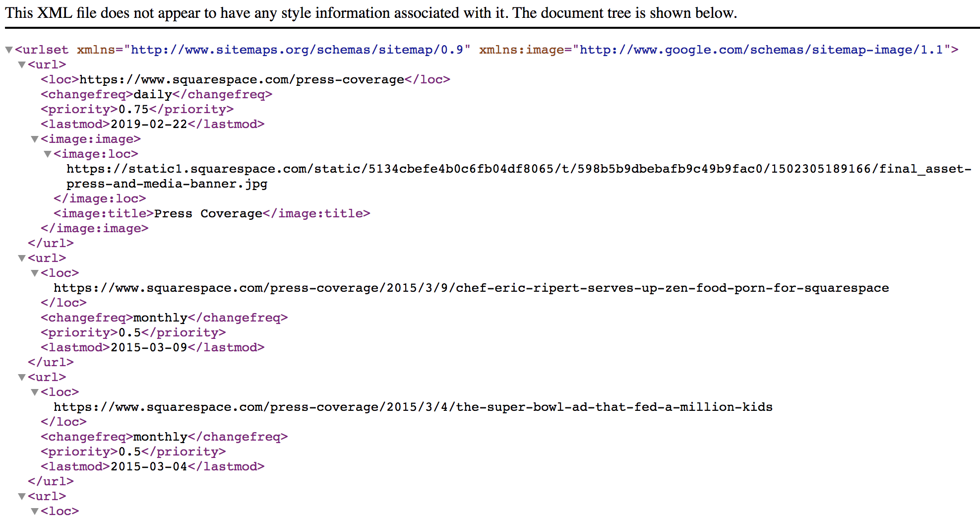Collapse the bottom-most loc node

coord(35,512)
